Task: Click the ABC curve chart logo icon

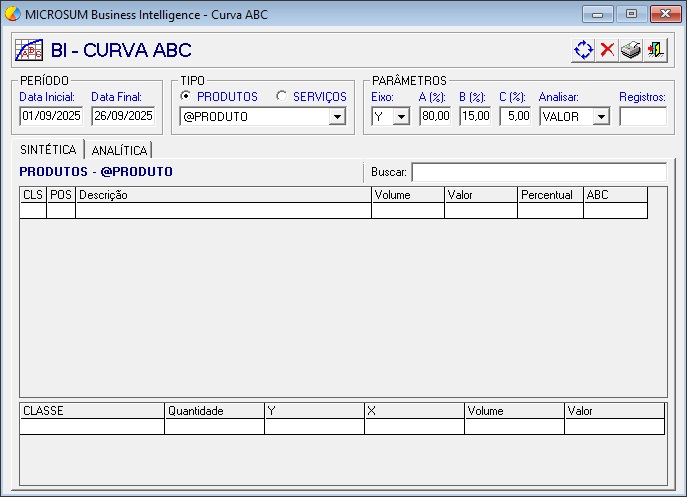Action: (29, 50)
